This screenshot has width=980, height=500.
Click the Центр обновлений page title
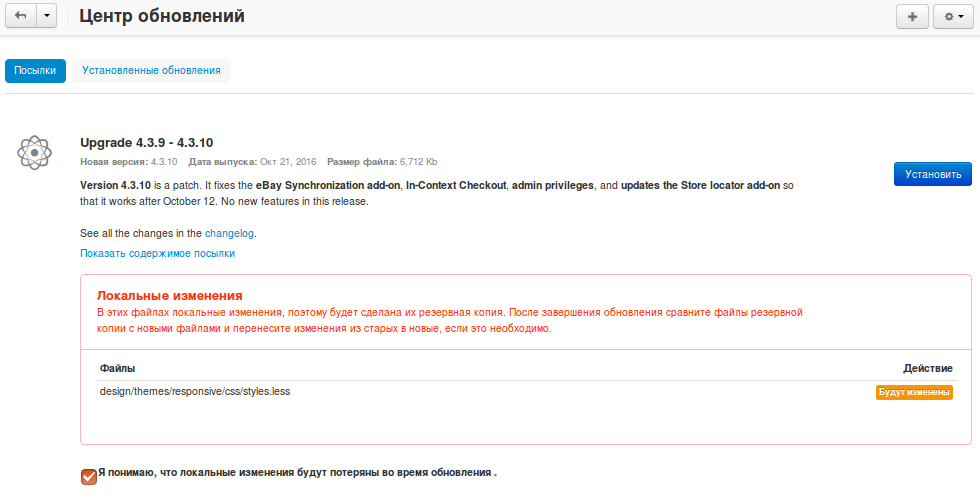tap(161, 17)
